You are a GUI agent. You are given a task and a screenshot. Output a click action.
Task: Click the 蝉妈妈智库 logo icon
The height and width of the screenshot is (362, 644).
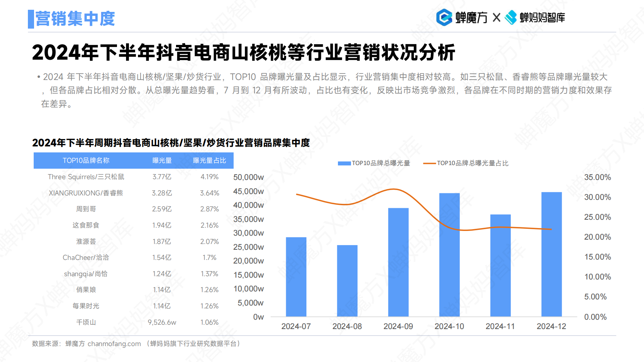(511, 17)
